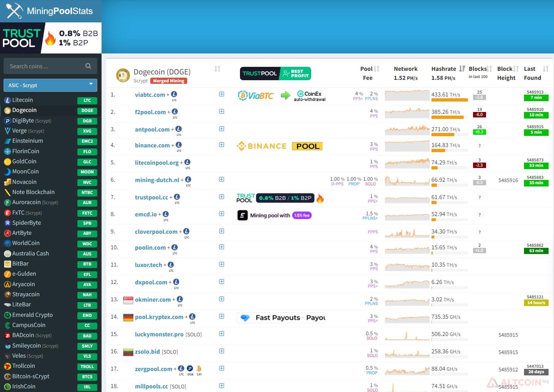Click the f2pool.com orange hashrate bar
This screenshot has width=554, height=392.
click(x=447, y=117)
